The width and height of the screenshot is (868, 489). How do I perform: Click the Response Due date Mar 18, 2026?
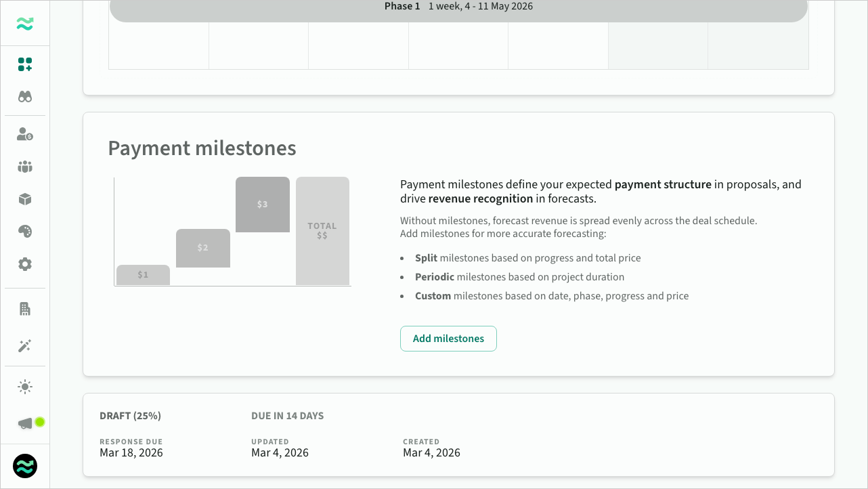pyautogui.click(x=131, y=453)
